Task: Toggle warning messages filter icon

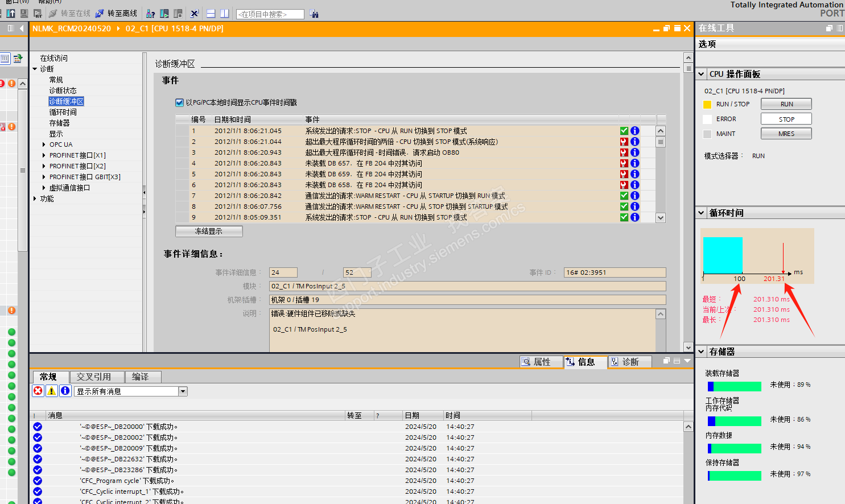Action: 52,391
